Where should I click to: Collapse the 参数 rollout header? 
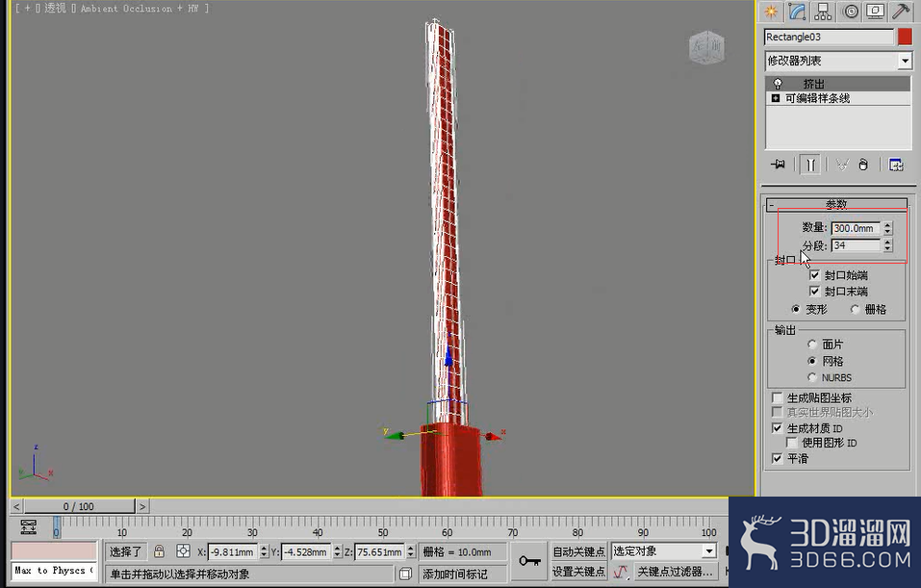tap(836, 204)
